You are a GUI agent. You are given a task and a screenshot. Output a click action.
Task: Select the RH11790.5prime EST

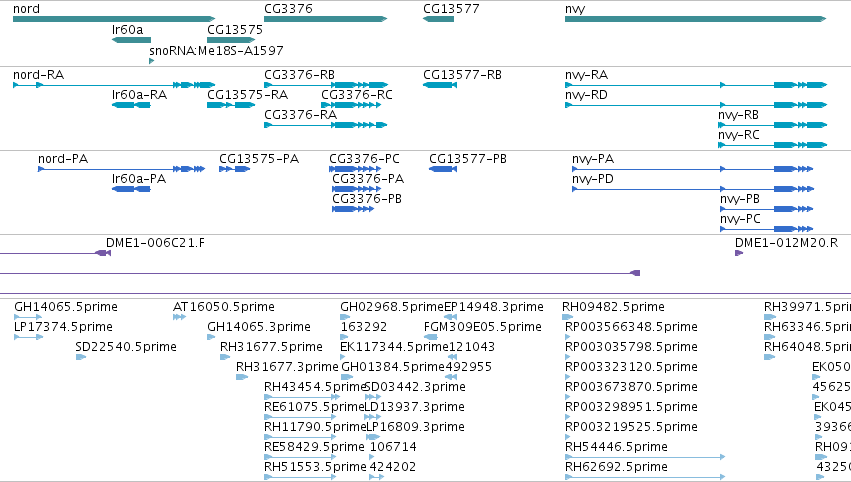tap(300, 437)
